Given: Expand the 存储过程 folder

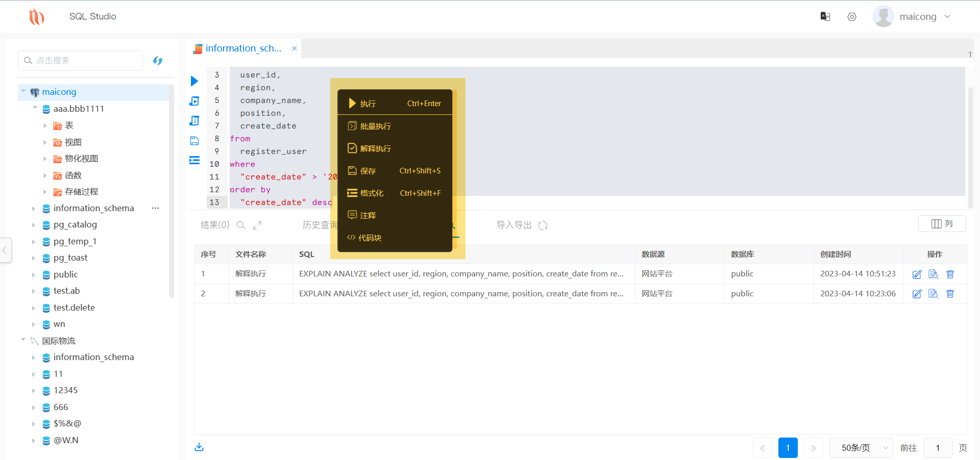Looking at the screenshot, I should [45, 192].
